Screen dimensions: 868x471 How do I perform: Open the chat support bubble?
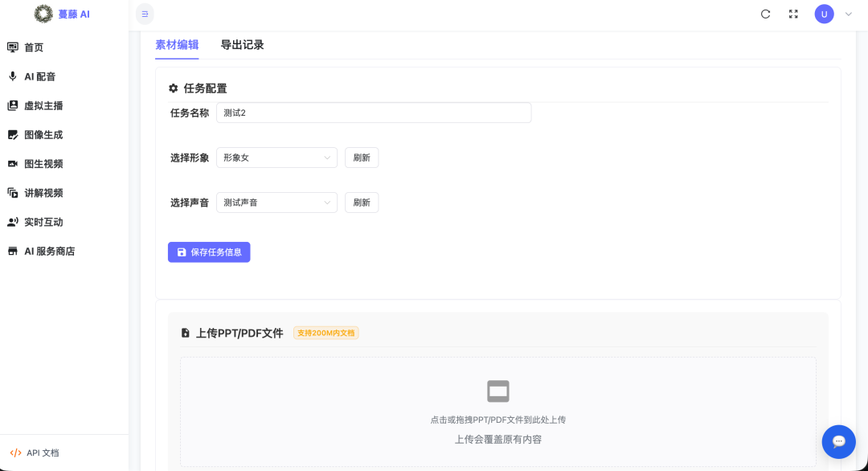(x=838, y=442)
